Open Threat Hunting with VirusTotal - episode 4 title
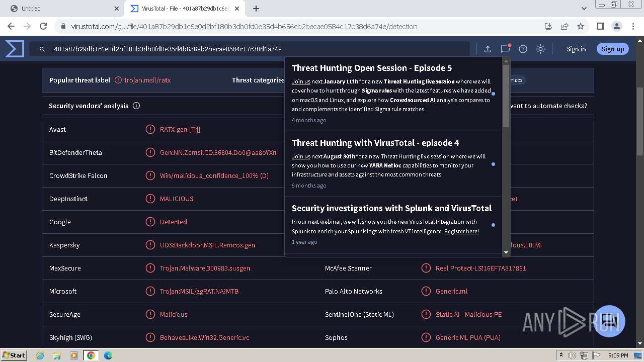Screen dimensions: 644x362 375,143
